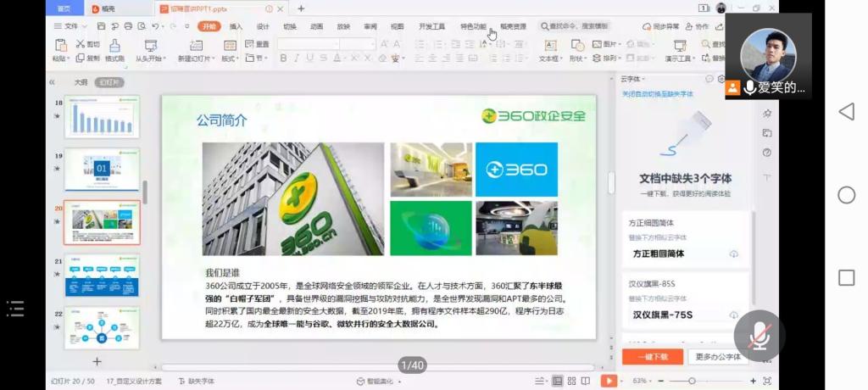
Task: Tap the Android back navigation button
Action: 846,112
